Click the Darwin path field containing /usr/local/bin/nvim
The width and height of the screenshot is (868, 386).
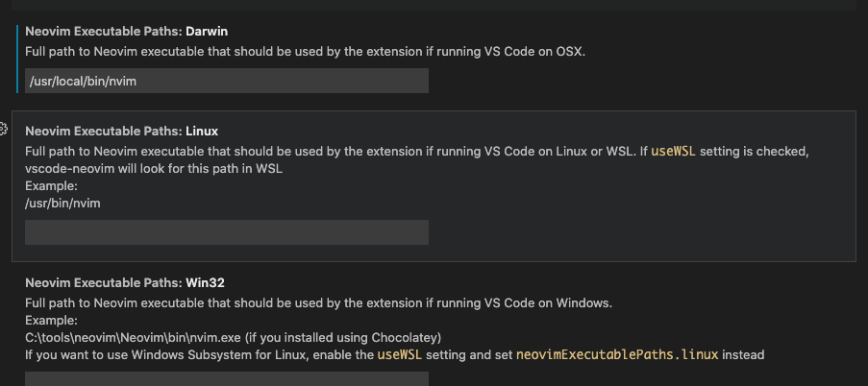227,81
